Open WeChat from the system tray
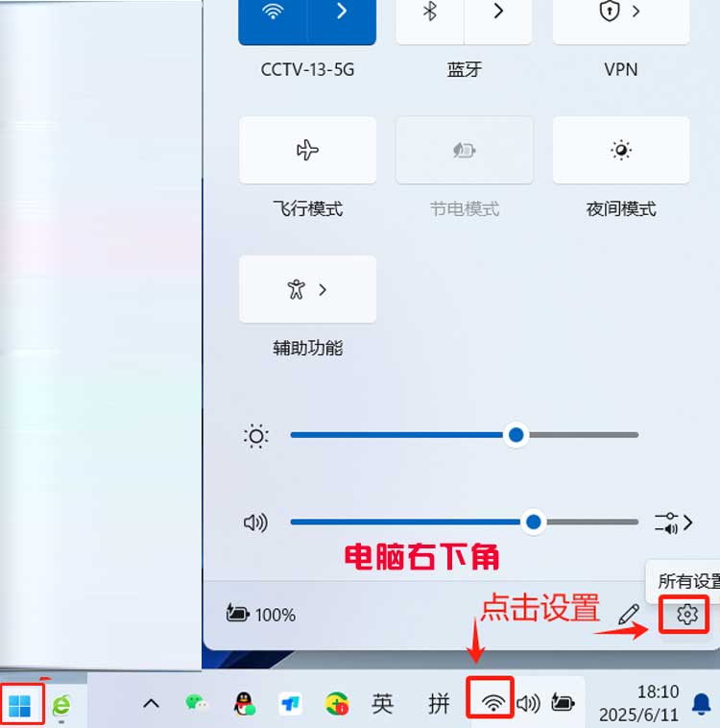This screenshot has width=720, height=728. pyautogui.click(x=197, y=704)
